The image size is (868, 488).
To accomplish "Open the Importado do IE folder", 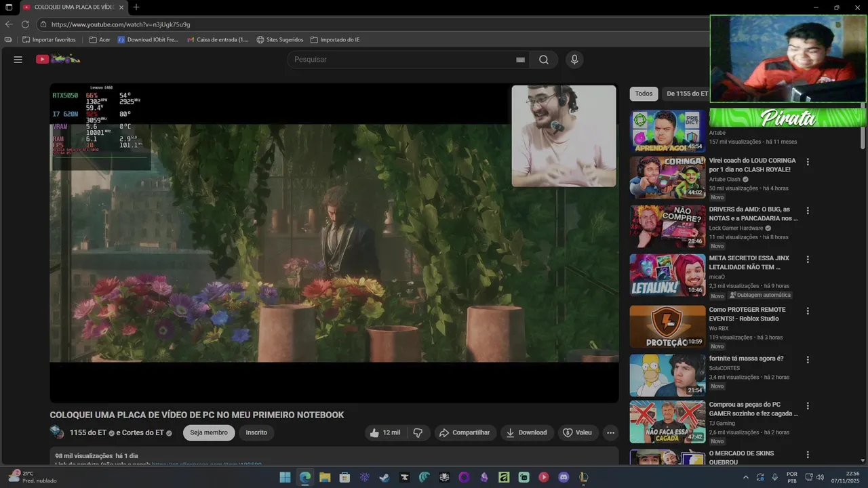I will click(335, 40).
